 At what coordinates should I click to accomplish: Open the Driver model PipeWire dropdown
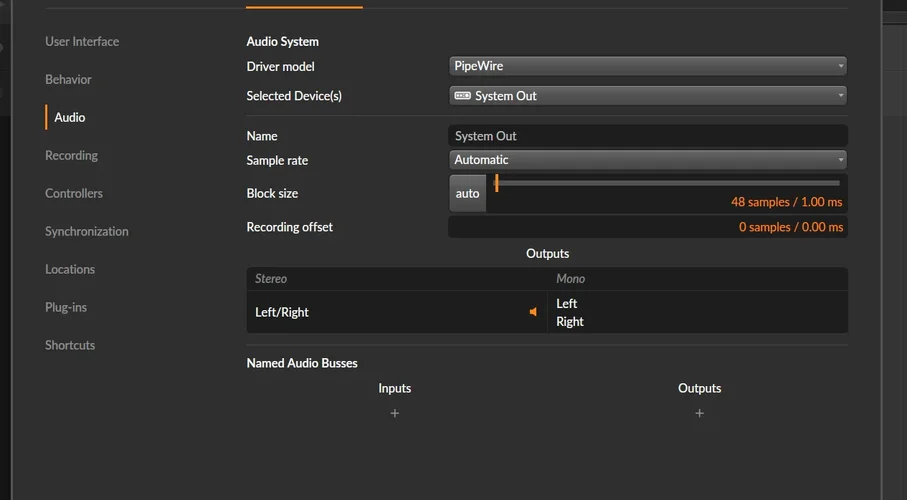click(x=648, y=66)
